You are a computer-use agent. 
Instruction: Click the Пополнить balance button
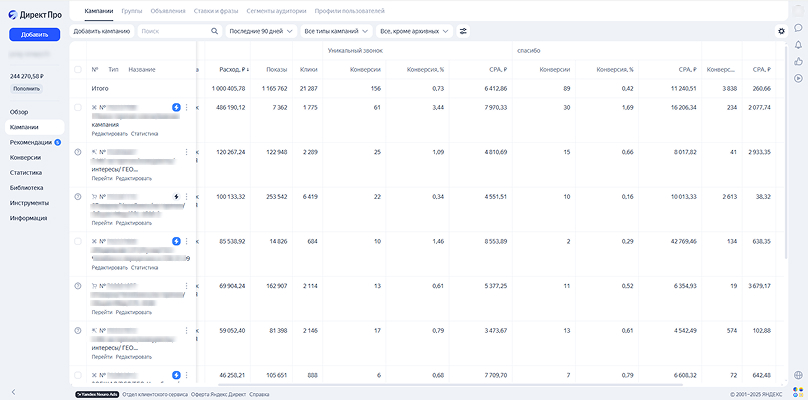click(26, 89)
